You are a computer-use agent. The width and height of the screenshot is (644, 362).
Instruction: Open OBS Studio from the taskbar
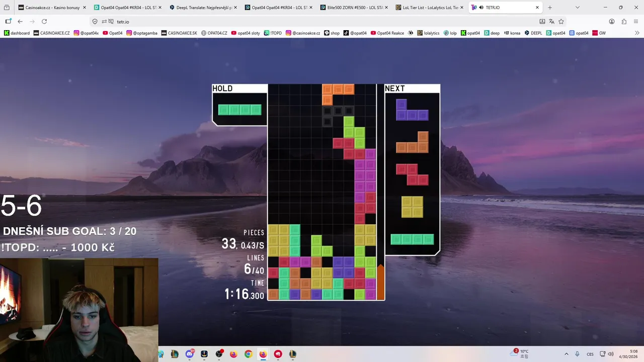pos(219,354)
